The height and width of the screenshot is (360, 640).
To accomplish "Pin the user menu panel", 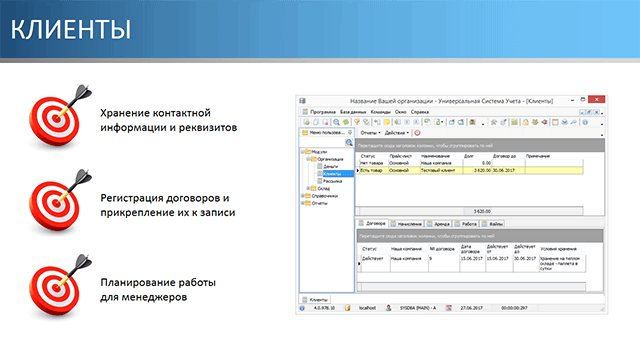I will pos(350,132).
